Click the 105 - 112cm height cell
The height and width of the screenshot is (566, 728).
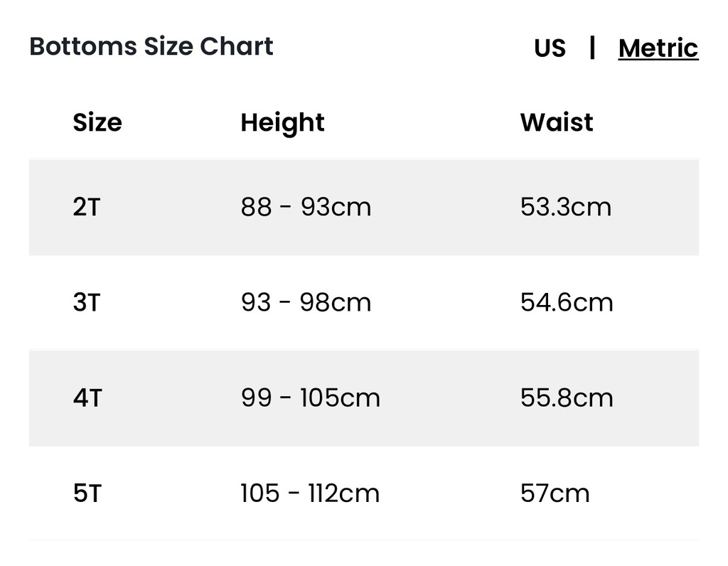pos(310,493)
